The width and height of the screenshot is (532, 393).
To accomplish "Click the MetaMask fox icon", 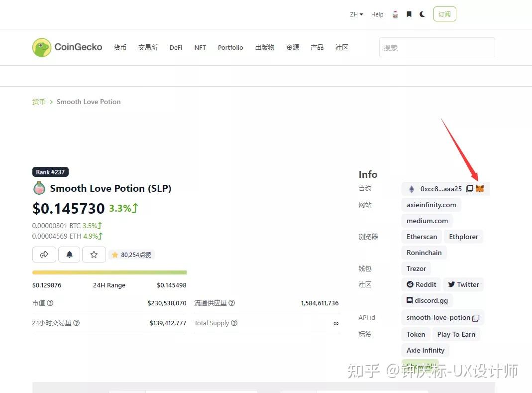I will [480, 188].
